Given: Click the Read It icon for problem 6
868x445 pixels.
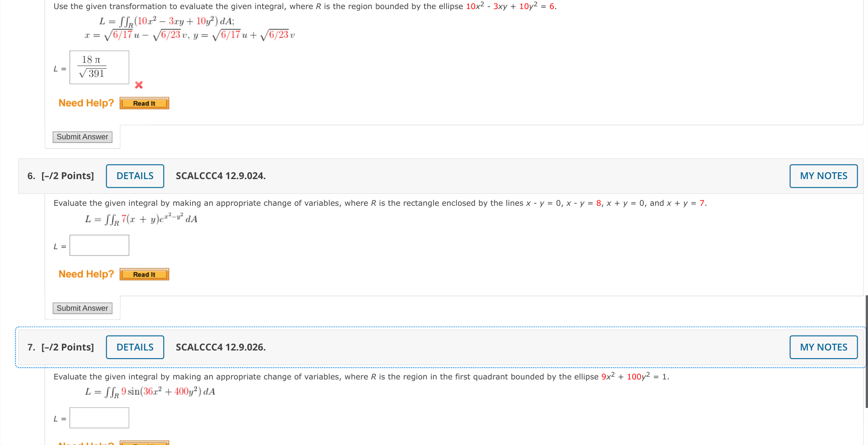Looking at the screenshot, I should click(144, 274).
